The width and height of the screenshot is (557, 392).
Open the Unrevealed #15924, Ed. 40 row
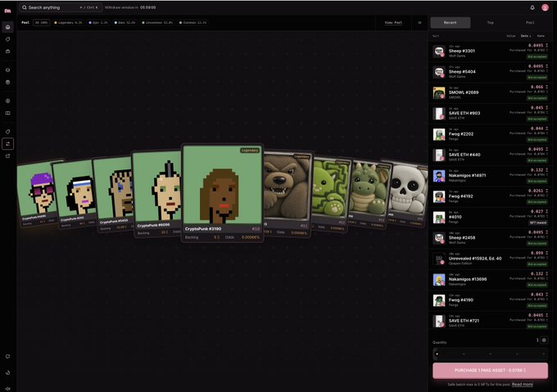[x=490, y=259]
